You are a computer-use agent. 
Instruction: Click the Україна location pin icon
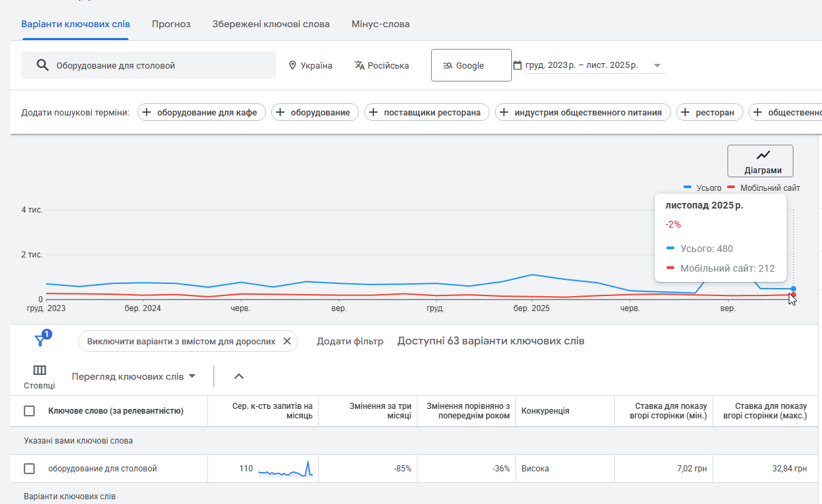(292, 66)
